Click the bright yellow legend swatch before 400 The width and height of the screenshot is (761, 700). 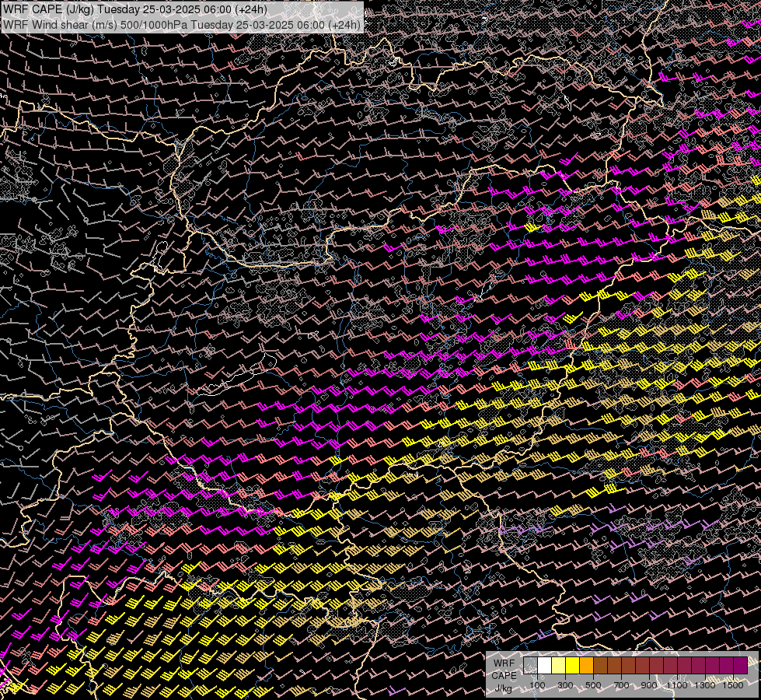coord(573,666)
